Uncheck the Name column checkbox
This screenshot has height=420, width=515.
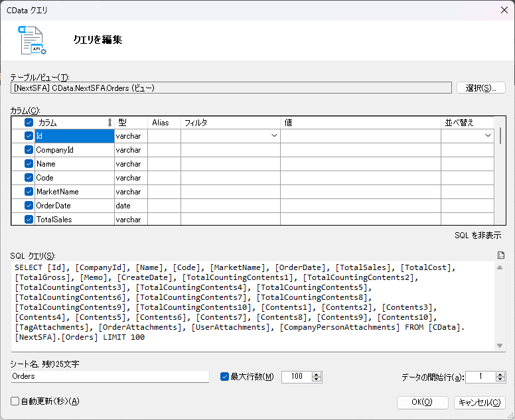pos(29,163)
